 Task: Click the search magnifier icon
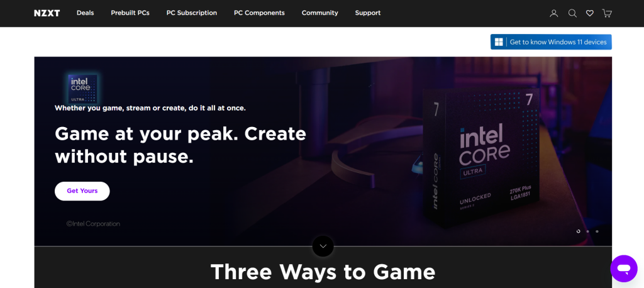[572, 13]
